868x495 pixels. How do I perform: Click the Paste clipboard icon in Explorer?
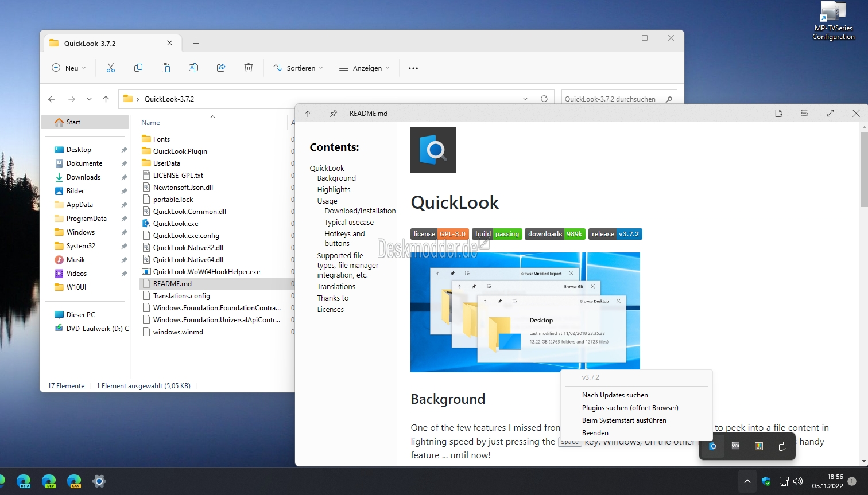point(166,68)
